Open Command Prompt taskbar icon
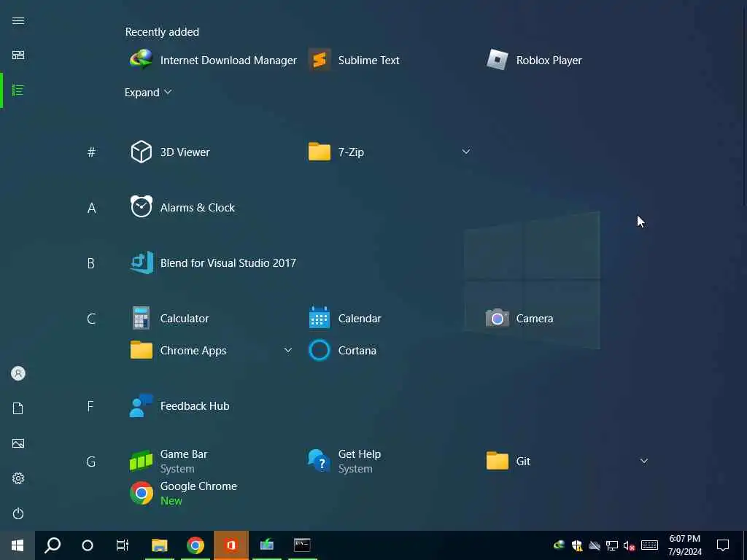The height and width of the screenshot is (560, 747). point(302,545)
